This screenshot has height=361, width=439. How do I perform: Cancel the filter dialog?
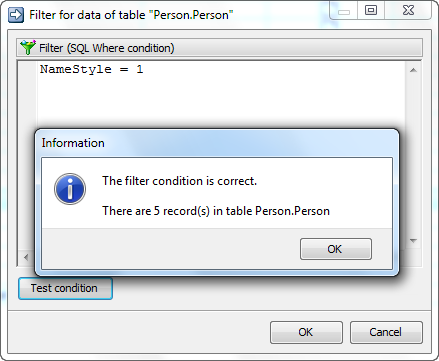tap(386, 332)
